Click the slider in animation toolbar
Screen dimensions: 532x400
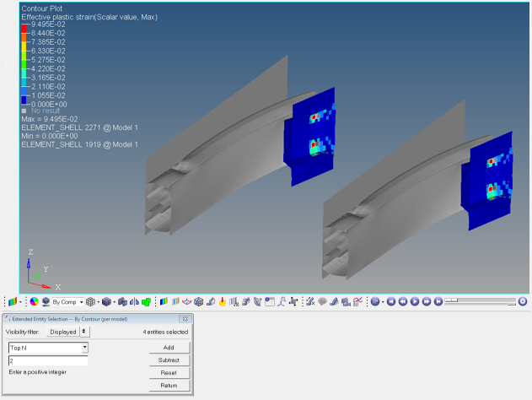[479, 301]
